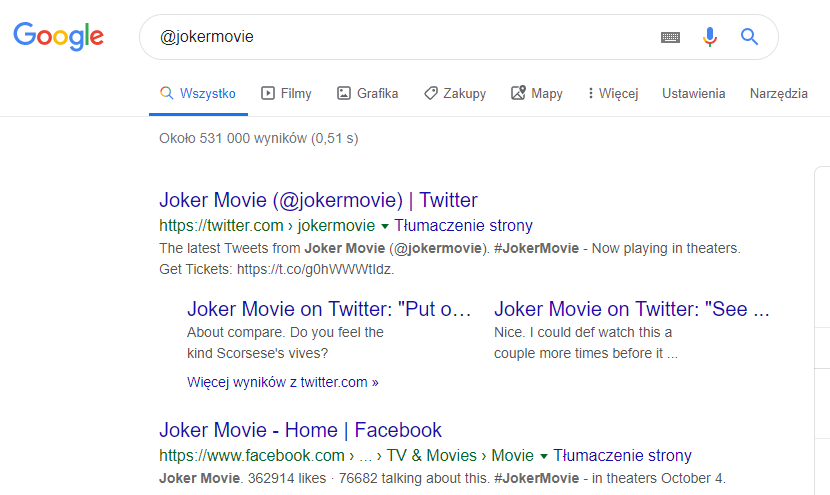This screenshot has width=830, height=495.
Task: Open the on-screen keyboard icon
Action: pos(670,37)
